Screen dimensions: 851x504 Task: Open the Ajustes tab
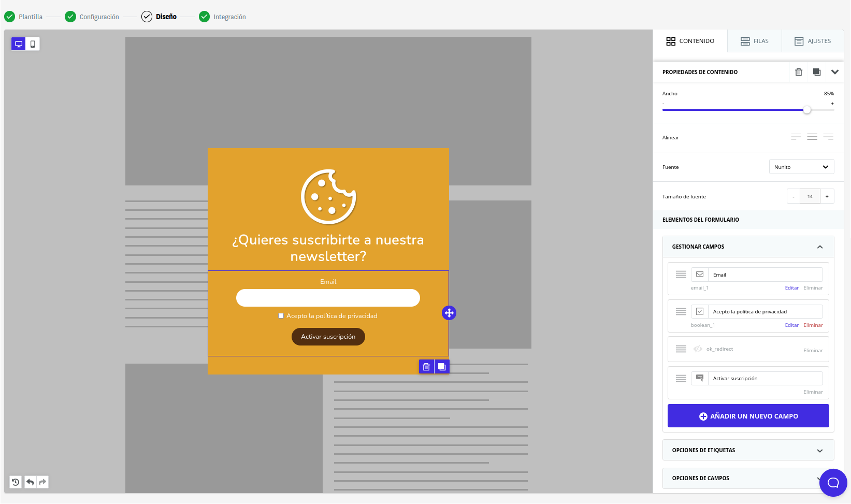click(813, 41)
